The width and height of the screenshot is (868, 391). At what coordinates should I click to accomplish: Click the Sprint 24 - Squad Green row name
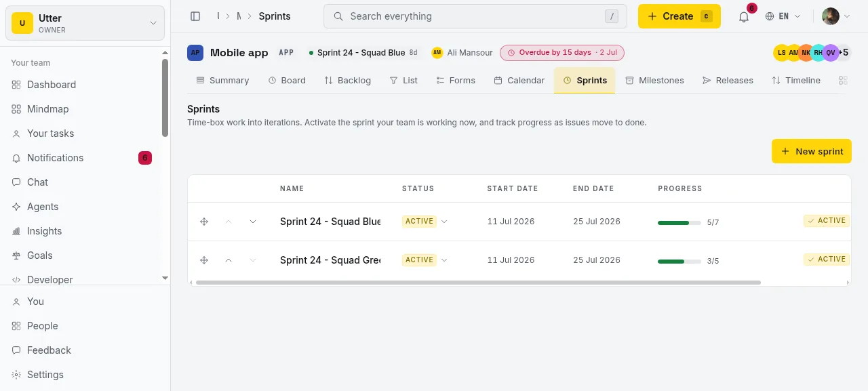click(330, 260)
